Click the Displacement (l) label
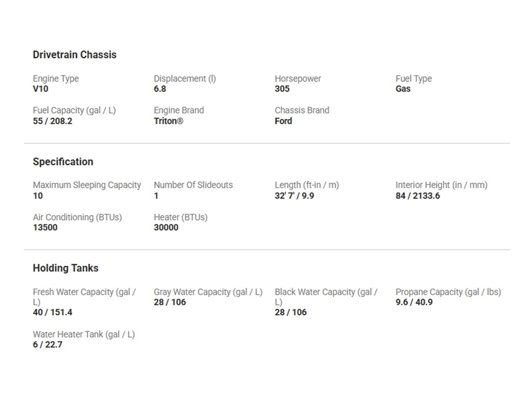Image resolution: width=532 pixels, height=399 pixels. [184, 78]
